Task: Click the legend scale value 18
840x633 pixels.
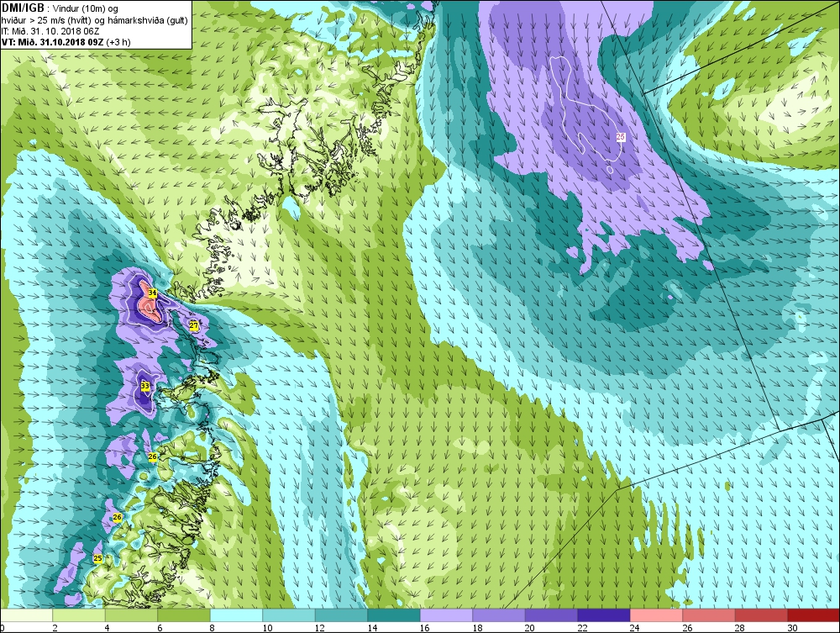Action: pos(477,628)
